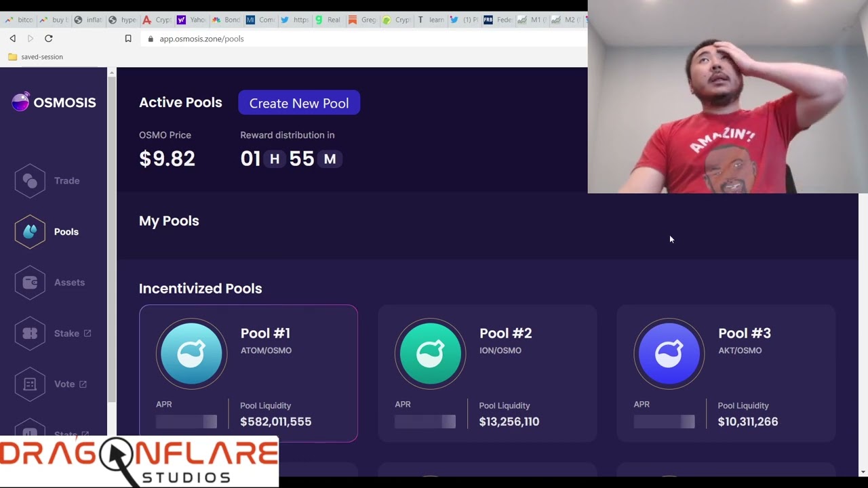Click the ION/OSMO pair label

pyautogui.click(x=500, y=350)
